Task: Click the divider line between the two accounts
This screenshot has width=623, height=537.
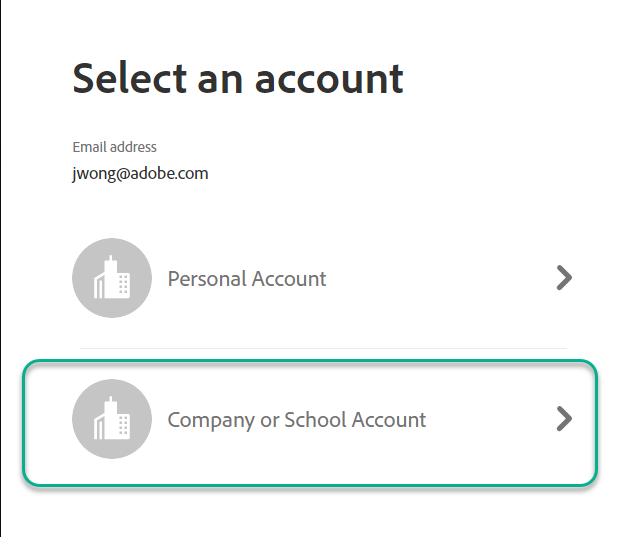Action: (x=323, y=348)
